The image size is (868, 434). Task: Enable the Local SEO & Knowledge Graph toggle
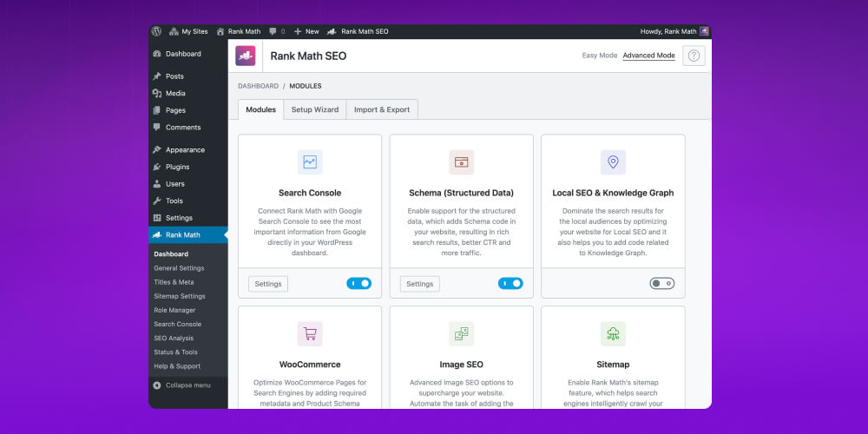pos(661,284)
